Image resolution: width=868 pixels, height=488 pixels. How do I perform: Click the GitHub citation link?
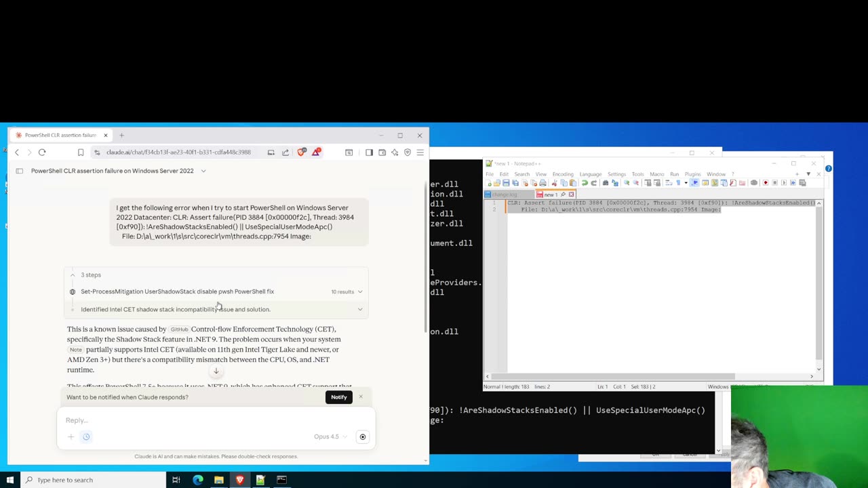(180, 329)
